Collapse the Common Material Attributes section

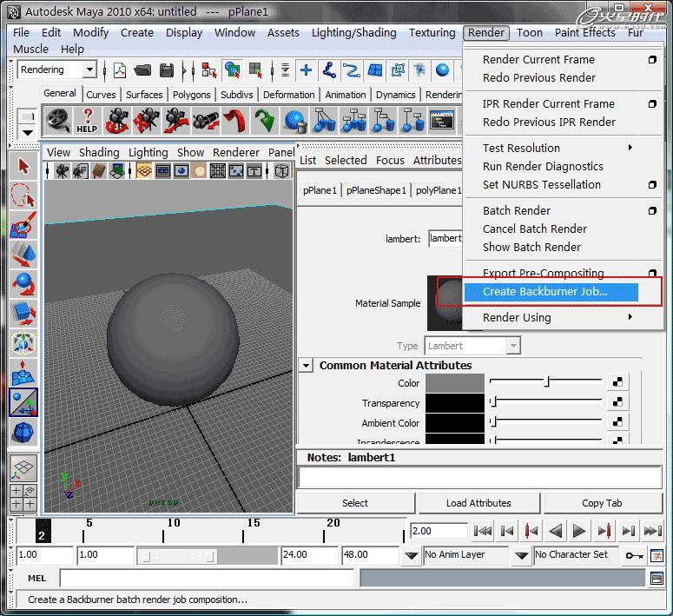[x=306, y=366]
